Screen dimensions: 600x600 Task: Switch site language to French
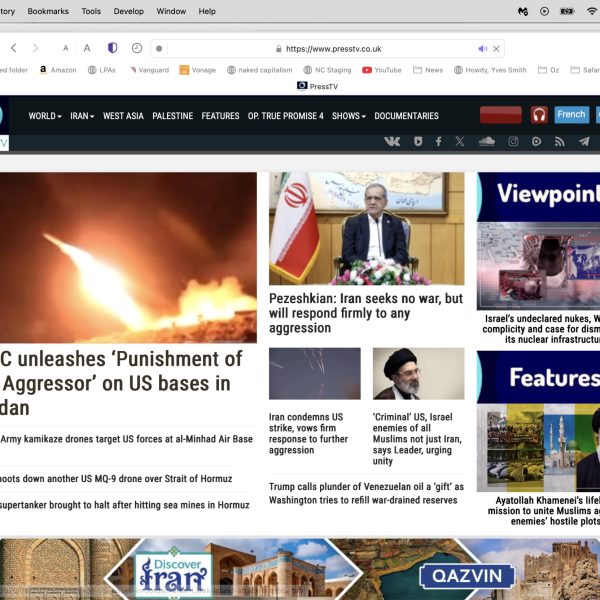click(x=572, y=114)
